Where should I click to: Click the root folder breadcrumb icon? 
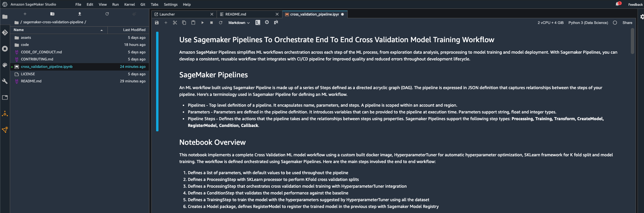pos(17,22)
